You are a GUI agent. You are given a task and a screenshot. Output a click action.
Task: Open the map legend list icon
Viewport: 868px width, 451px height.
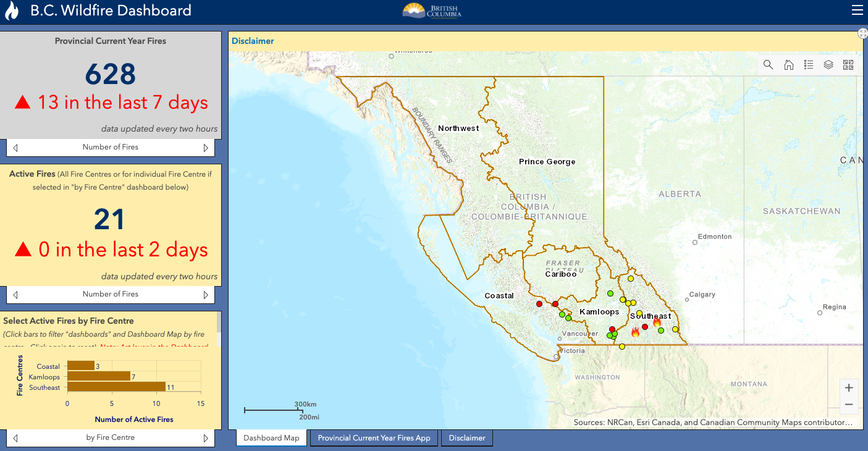(x=809, y=65)
